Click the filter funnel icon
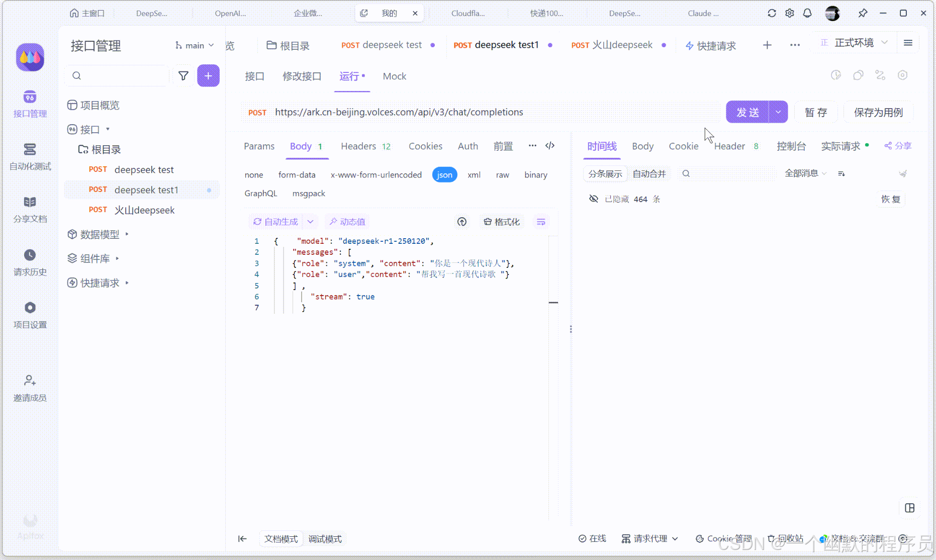This screenshot has height=560, width=936. click(x=183, y=76)
